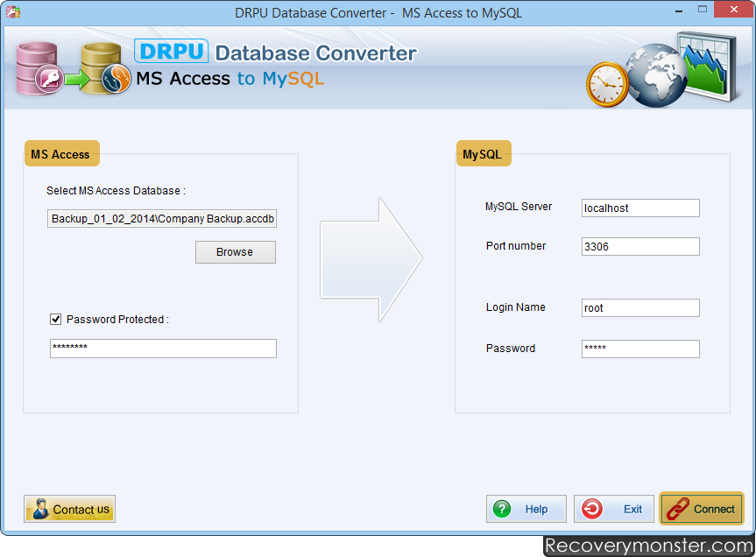756x557 pixels.
Task: Click the green question mark Help icon
Action: coord(502,509)
